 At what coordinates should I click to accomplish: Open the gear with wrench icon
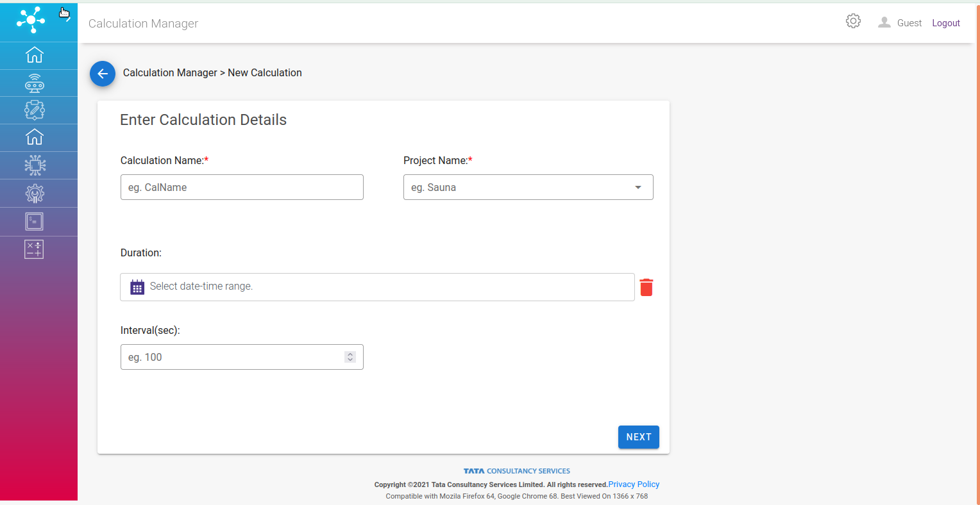(x=35, y=194)
